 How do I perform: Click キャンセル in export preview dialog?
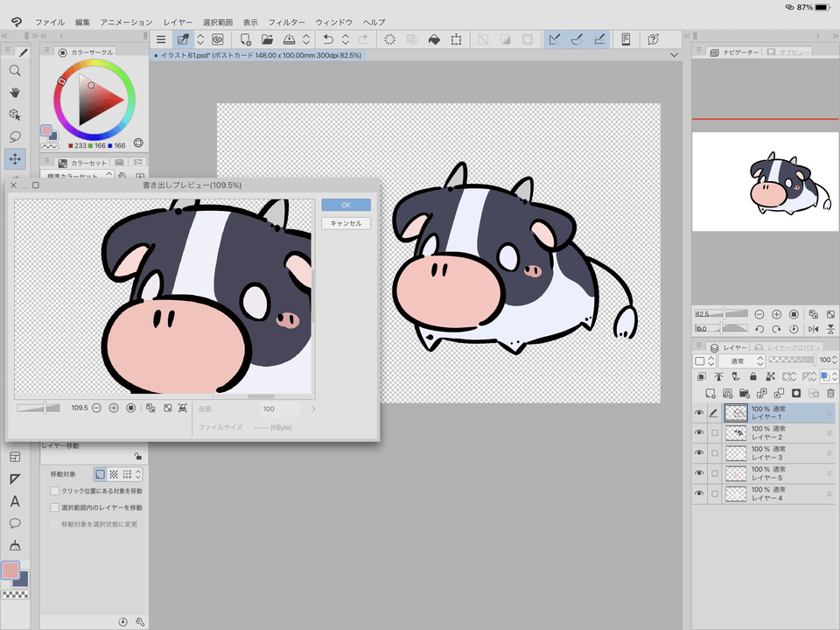(346, 223)
